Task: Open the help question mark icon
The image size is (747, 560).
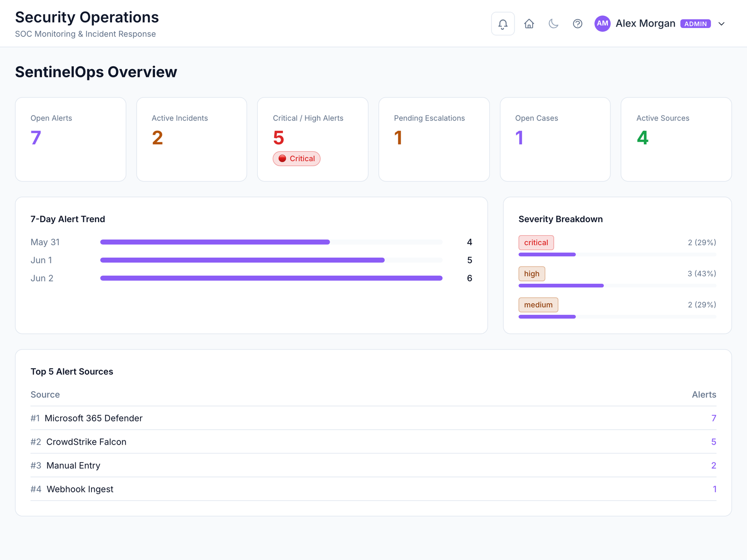Action: tap(578, 24)
